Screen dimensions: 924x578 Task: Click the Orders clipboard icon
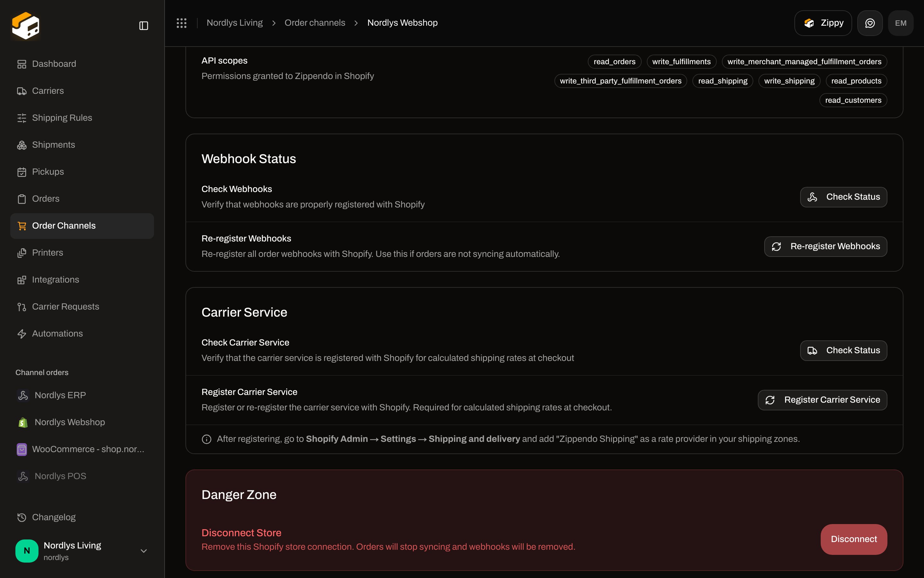tap(22, 199)
